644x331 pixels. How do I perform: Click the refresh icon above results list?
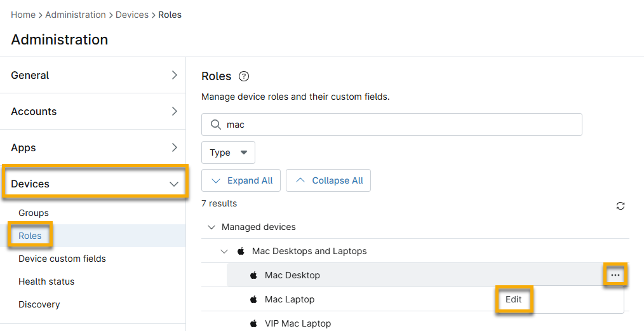pos(621,206)
